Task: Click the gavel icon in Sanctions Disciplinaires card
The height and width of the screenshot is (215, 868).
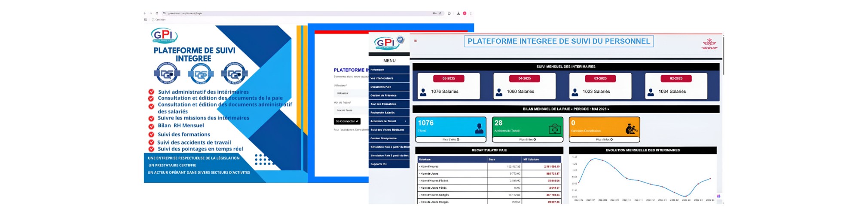Action: (x=631, y=129)
